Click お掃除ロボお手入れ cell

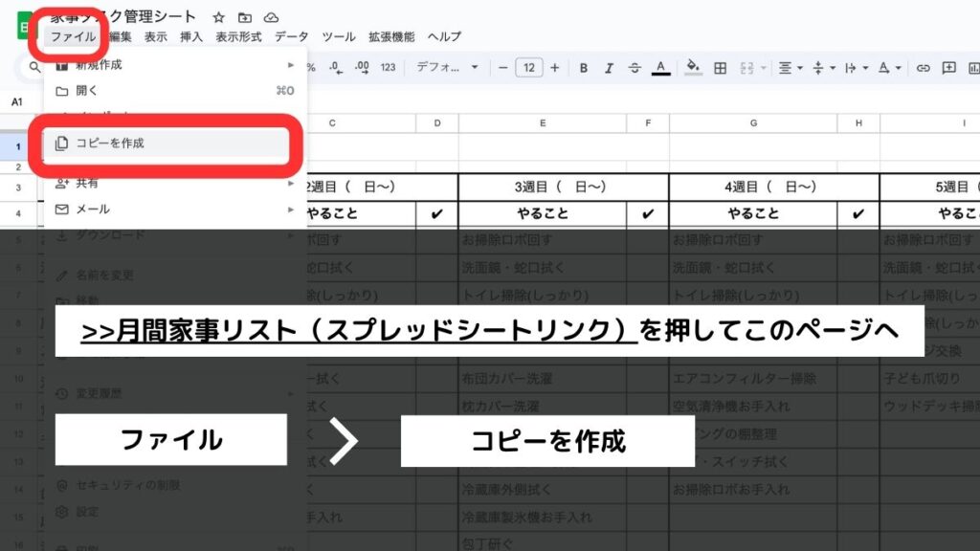pyautogui.click(x=753, y=489)
